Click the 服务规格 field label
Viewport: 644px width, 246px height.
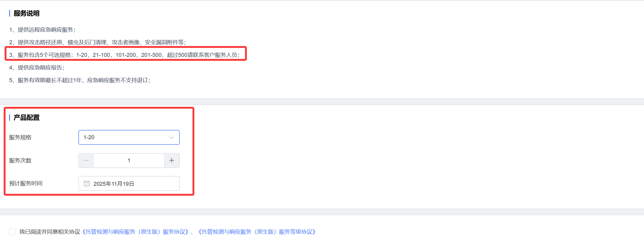coord(20,137)
